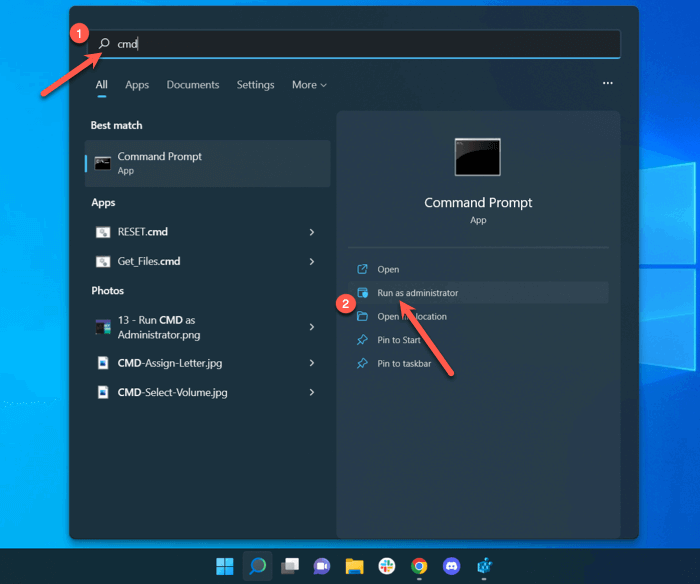Viewport: 700px width, 584px height.
Task: Expand the More filters dropdown
Action: coord(309,85)
